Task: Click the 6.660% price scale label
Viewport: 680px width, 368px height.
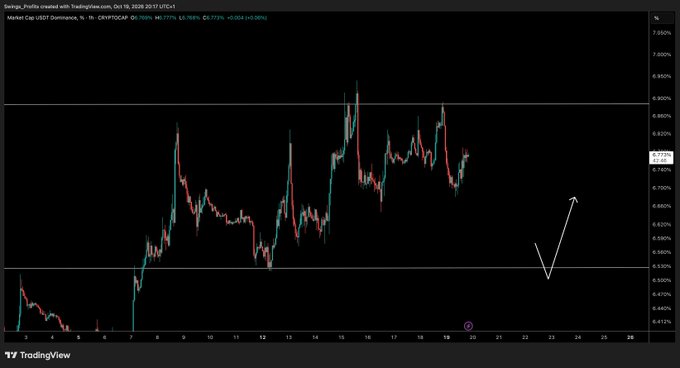Action: [x=662, y=206]
